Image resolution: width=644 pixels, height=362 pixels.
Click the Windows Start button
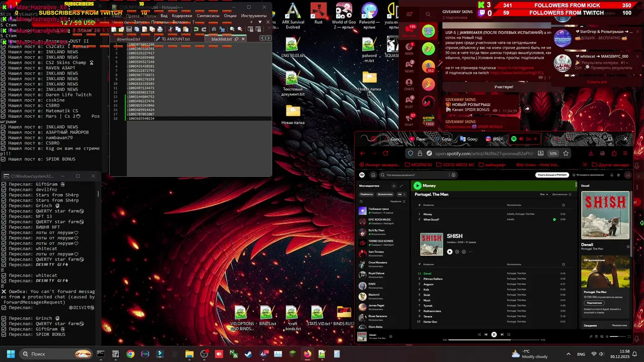[x=11, y=354]
